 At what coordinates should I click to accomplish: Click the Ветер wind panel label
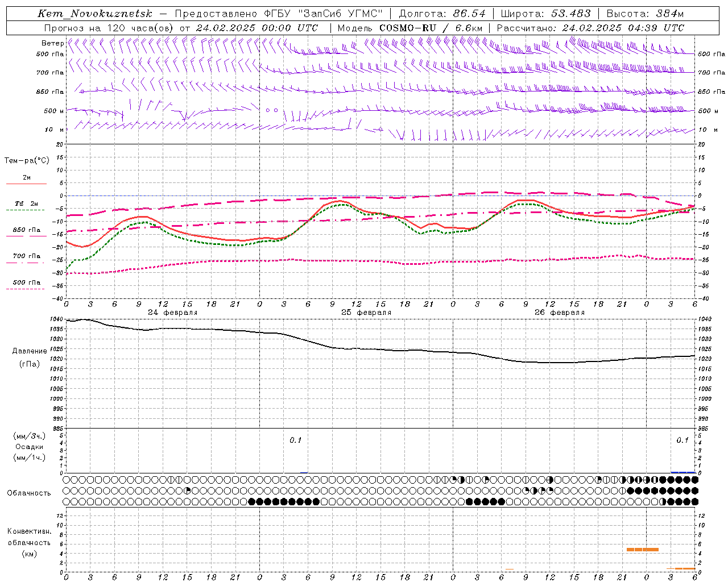[x=52, y=43]
